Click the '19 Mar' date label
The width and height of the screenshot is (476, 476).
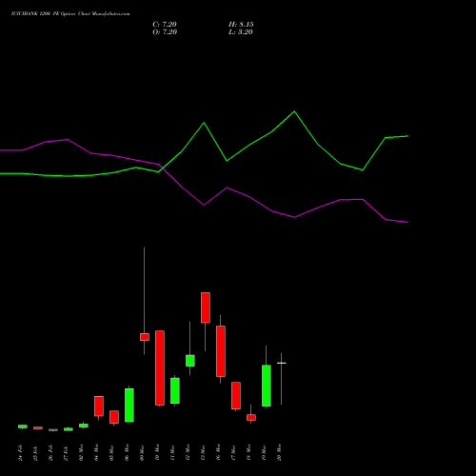point(264,452)
